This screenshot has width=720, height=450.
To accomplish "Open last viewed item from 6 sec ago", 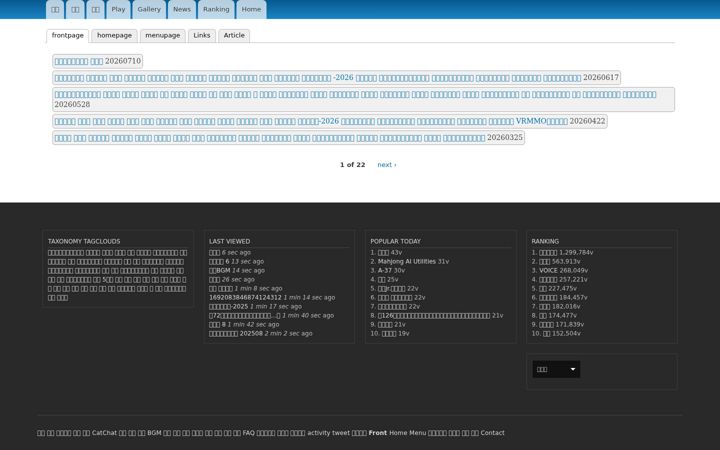I will [214, 253].
